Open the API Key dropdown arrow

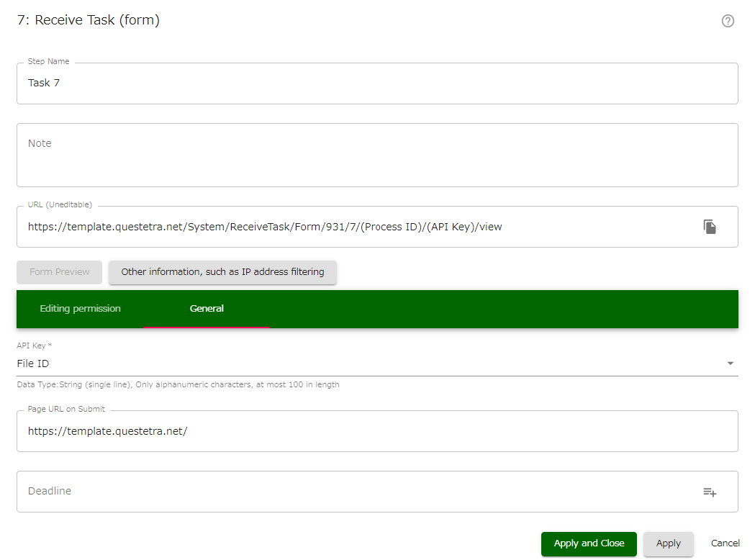point(730,363)
